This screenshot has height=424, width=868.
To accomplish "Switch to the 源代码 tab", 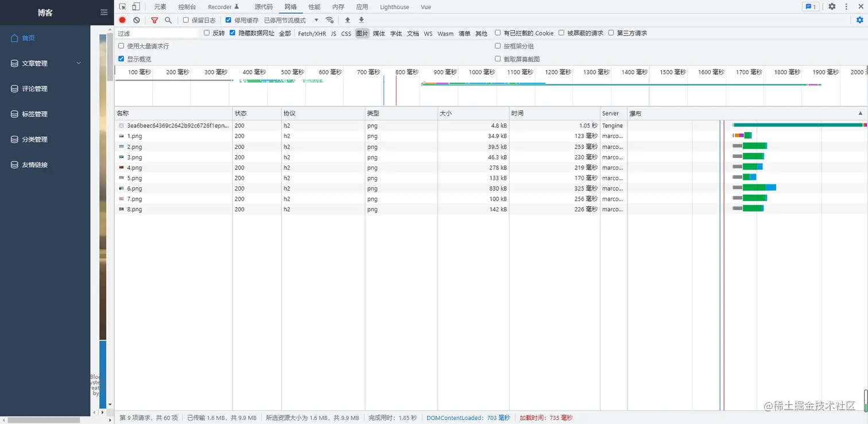I will pyautogui.click(x=263, y=7).
